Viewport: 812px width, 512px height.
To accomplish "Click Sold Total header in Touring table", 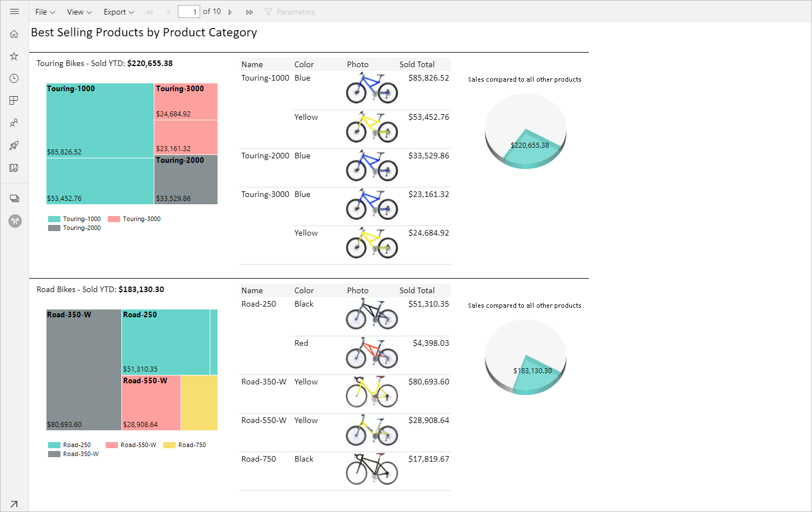I will [417, 64].
